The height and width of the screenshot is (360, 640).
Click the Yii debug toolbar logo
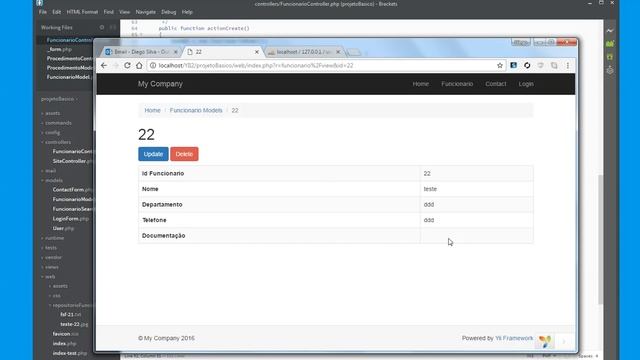[545, 341]
